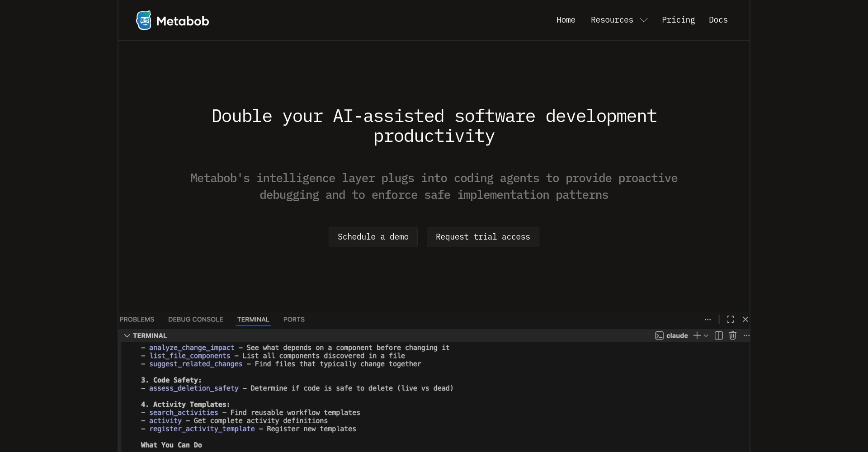Switch to the DEBUG CONSOLE tab
The width and height of the screenshot is (868, 452).
point(196,319)
